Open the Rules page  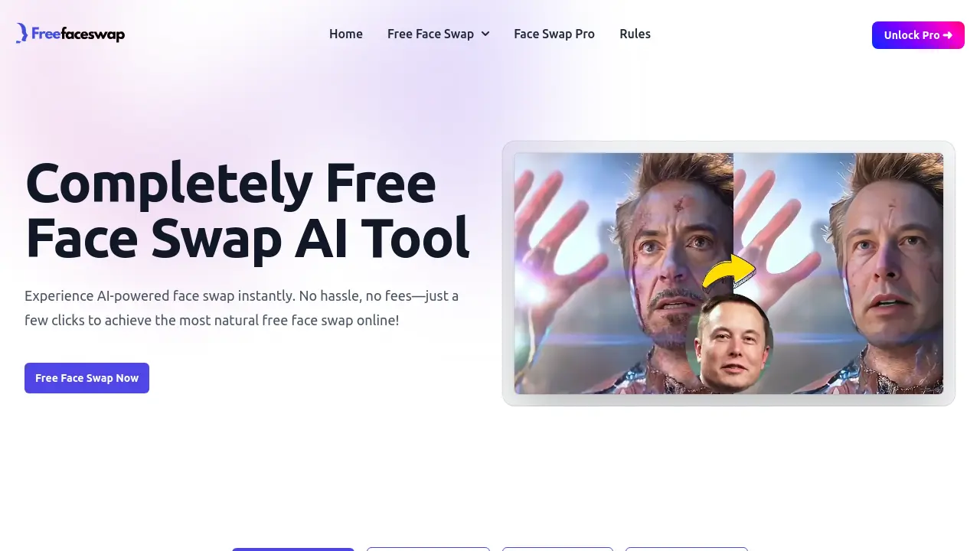pyautogui.click(x=635, y=34)
